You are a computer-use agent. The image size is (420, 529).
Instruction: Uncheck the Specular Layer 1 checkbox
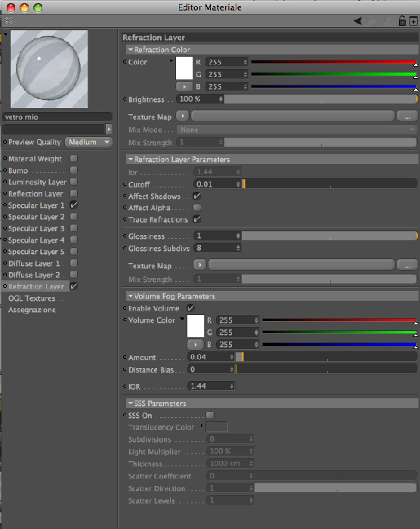pyautogui.click(x=73, y=205)
